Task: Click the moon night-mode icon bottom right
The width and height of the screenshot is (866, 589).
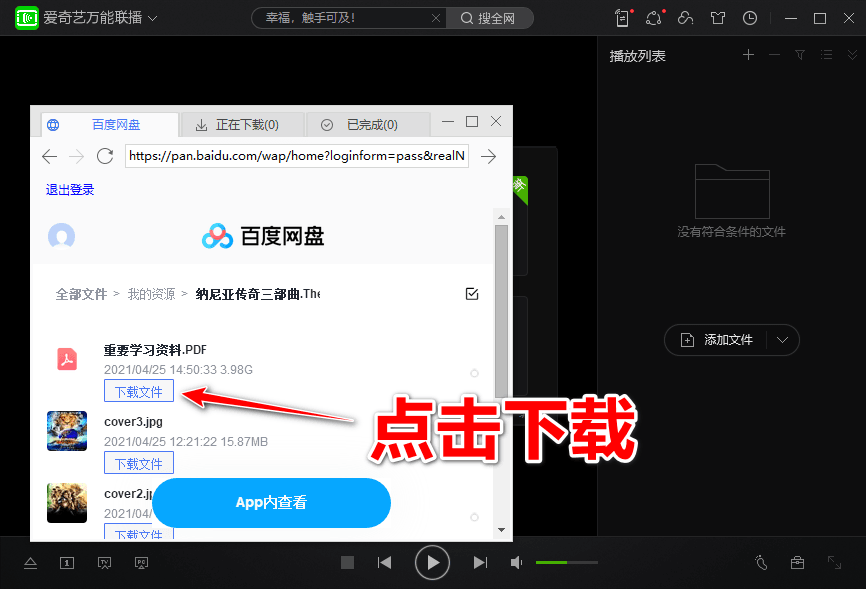Action: click(761, 563)
